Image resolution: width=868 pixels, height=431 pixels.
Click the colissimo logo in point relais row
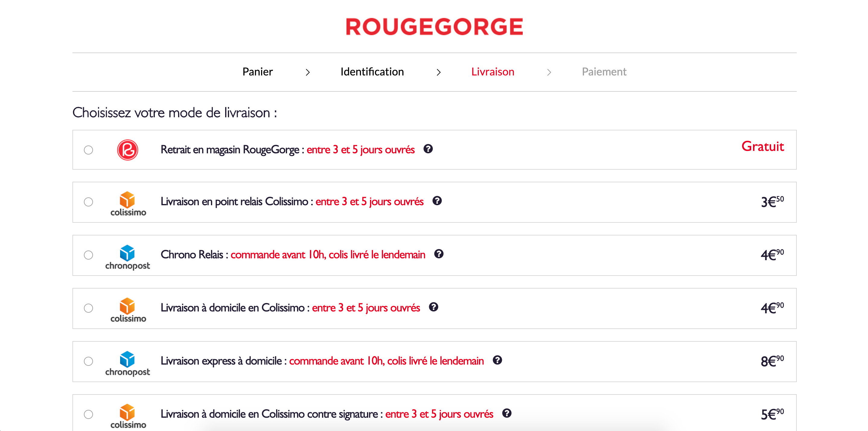click(x=128, y=204)
